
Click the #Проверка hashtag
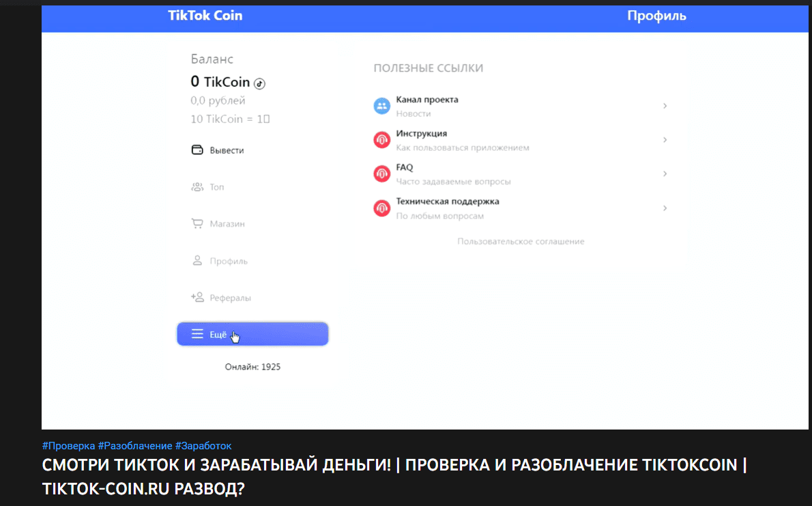tap(68, 446)
